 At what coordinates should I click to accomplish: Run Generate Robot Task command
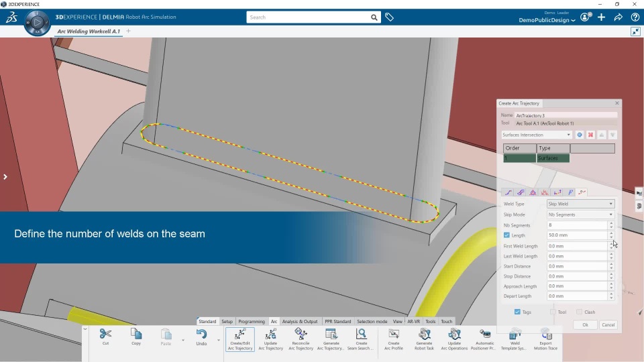point(424,339)
